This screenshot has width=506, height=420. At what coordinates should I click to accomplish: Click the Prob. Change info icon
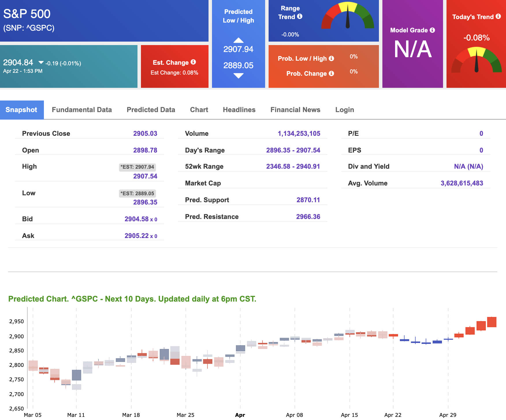(x=331, y=73)
